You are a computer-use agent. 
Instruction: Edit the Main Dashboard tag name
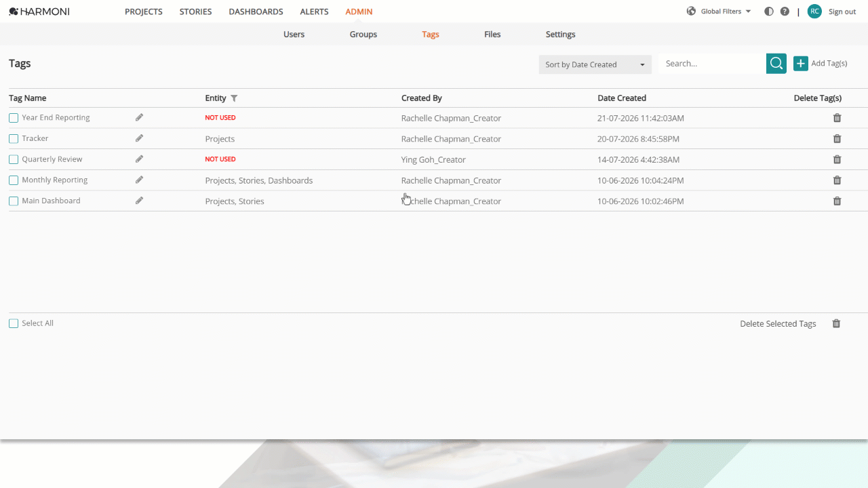point(139,201)
